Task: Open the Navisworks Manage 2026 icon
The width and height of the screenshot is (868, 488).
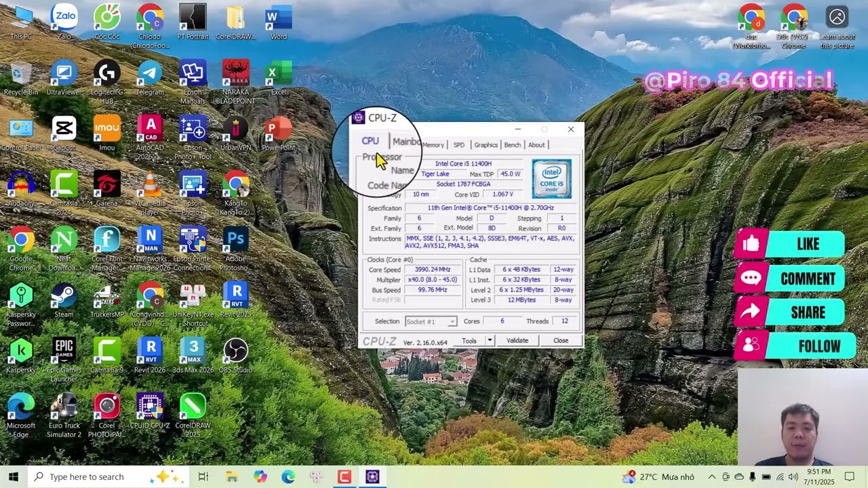Action: [150, 249]
